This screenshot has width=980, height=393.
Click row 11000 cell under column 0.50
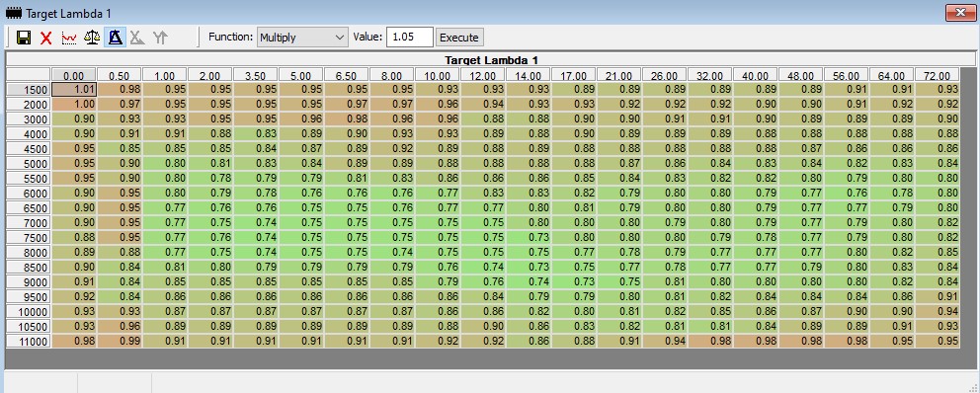(120, 341)
